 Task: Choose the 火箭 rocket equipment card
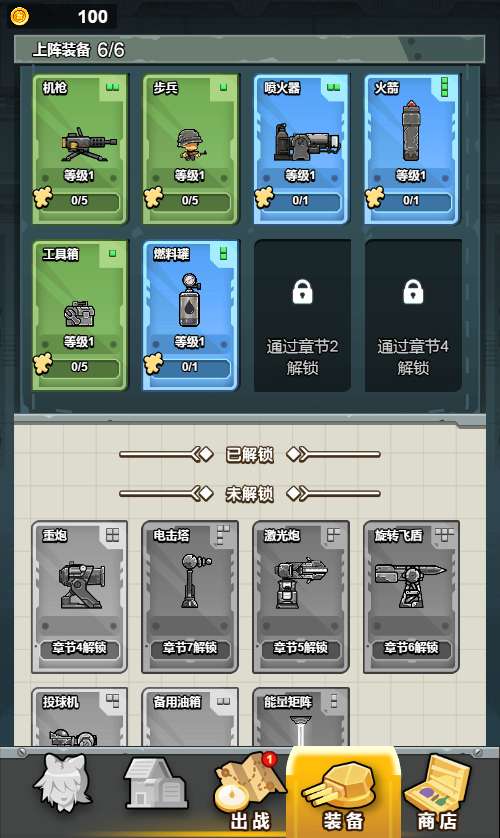[411, 149]
